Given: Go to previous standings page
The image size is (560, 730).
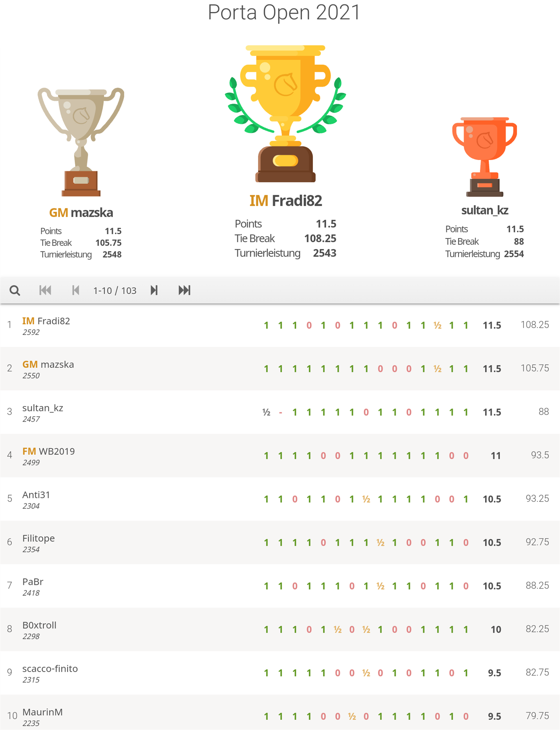Looking at the screenshot, I should click(x=76, y=290).
